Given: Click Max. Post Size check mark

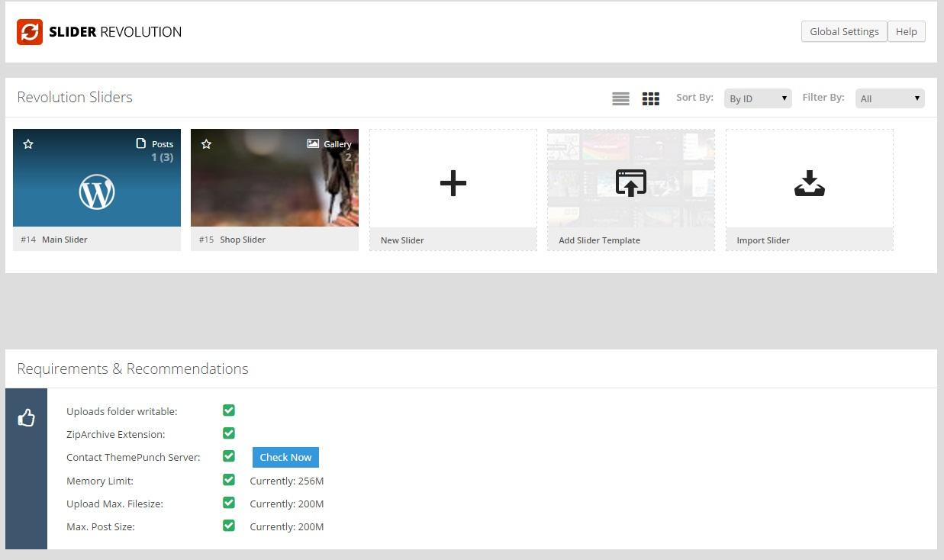Looking at the screenshot, I should [228, 526].
